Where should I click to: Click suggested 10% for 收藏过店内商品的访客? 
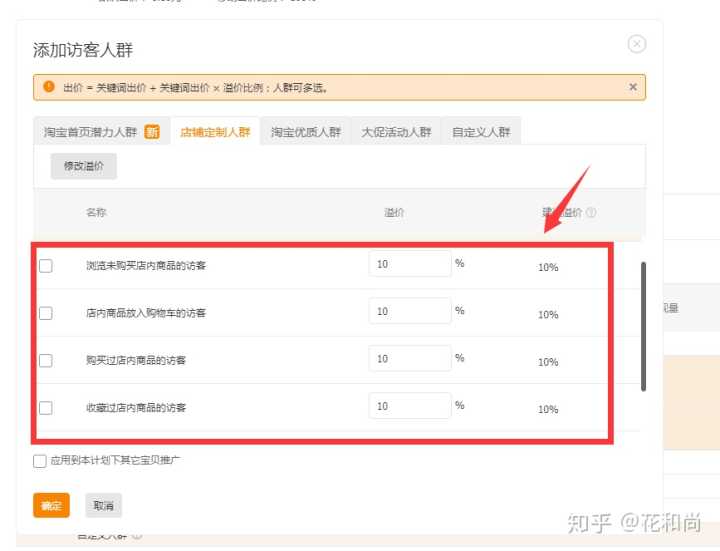548,409
